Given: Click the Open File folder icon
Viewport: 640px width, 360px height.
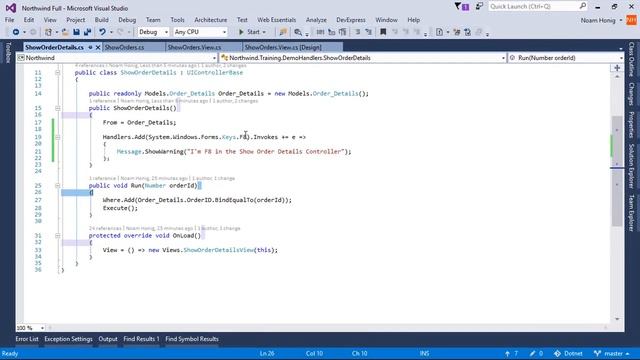Looking at the screenshot, I should [65, 32].
